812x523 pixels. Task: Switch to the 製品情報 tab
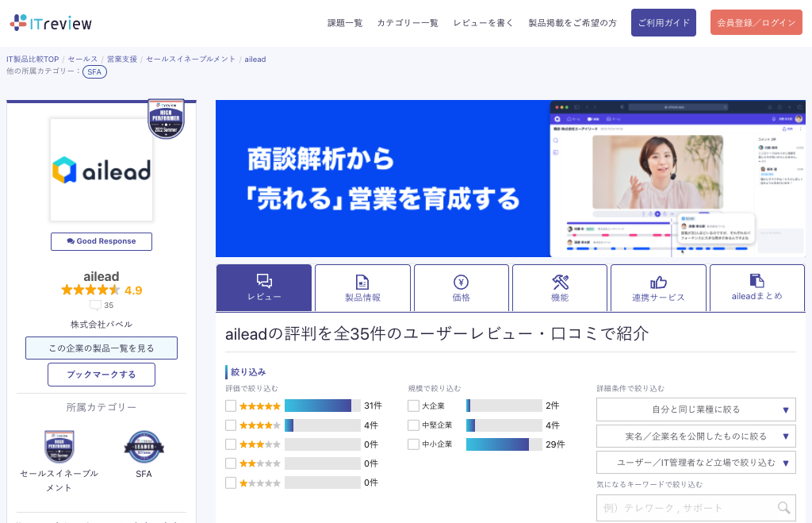click(362, 287)
